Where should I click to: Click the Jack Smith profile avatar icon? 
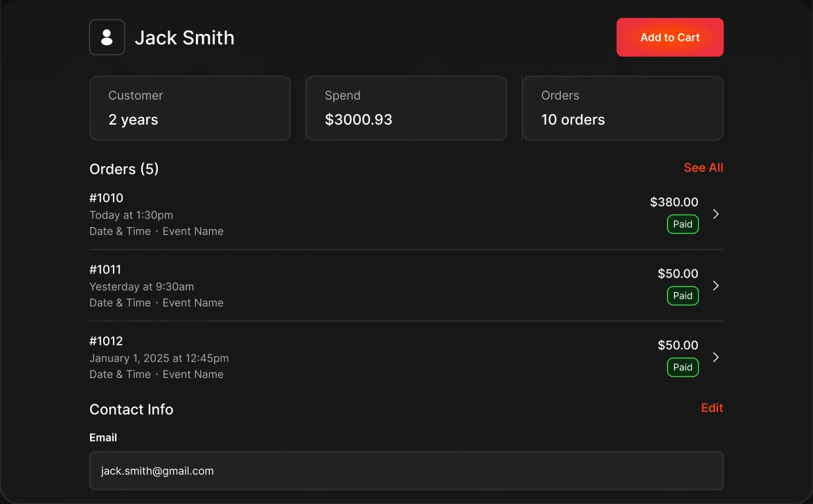point(107,37)
